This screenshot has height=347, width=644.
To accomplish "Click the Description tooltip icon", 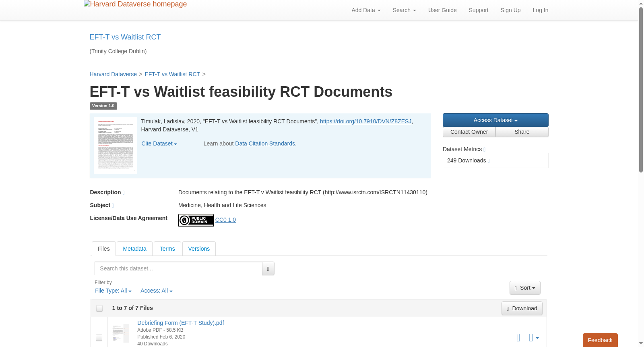I will (124, 193).
